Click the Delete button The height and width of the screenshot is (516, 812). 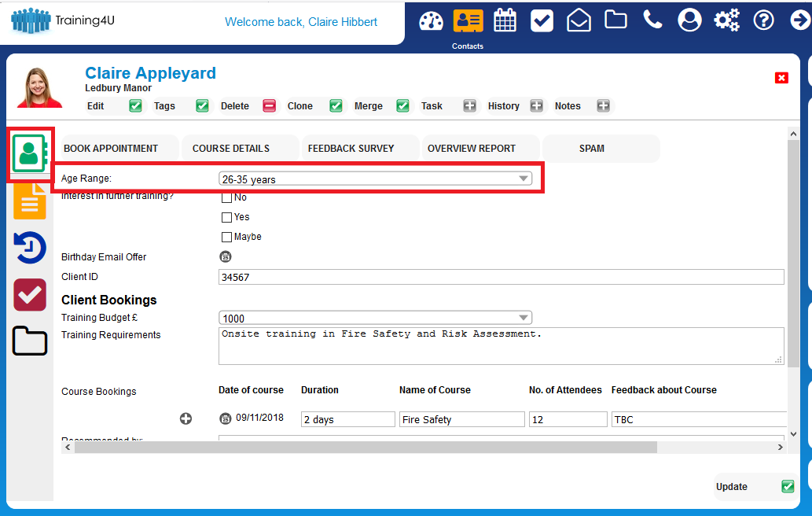(248, 105)
